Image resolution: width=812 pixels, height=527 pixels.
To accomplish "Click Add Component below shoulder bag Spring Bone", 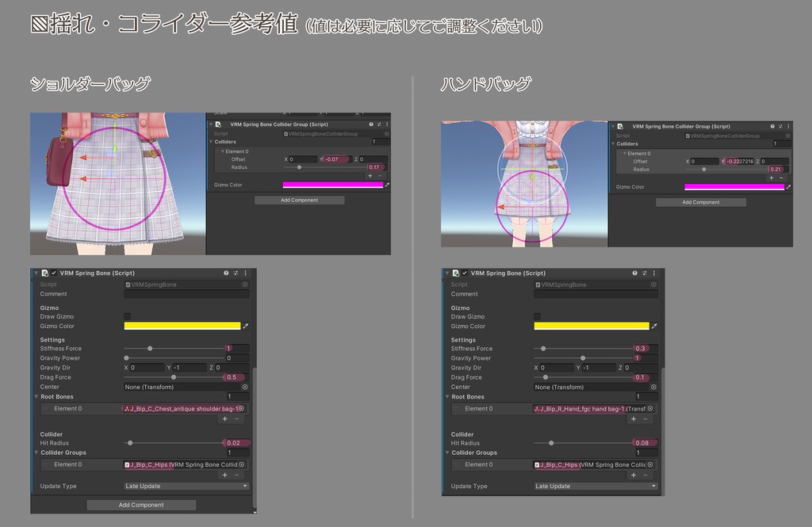I will pyautogui.click(x=141, y=505).
